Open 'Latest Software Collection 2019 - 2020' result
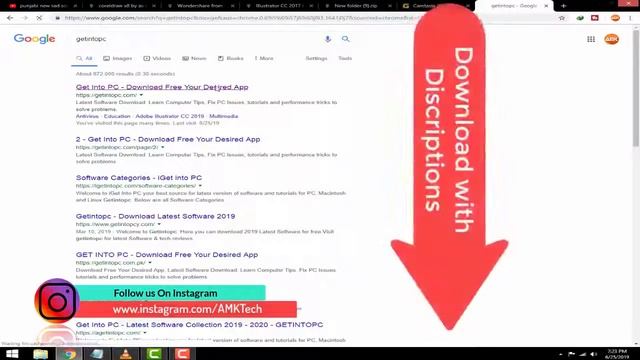The height and width of the screenshot is (360, 640). (199, 324)
